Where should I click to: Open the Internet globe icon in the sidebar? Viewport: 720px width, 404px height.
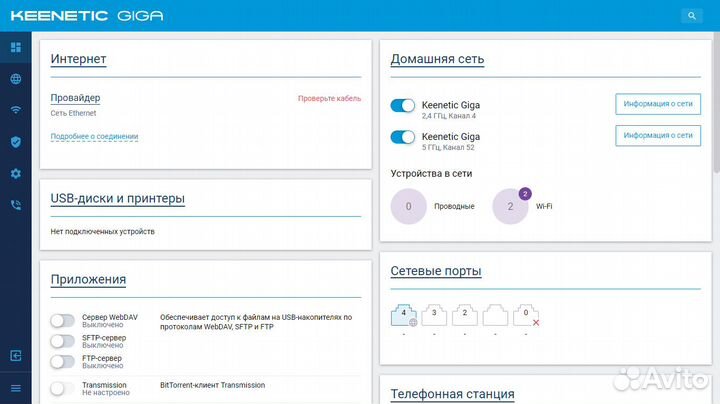point(16,79)
